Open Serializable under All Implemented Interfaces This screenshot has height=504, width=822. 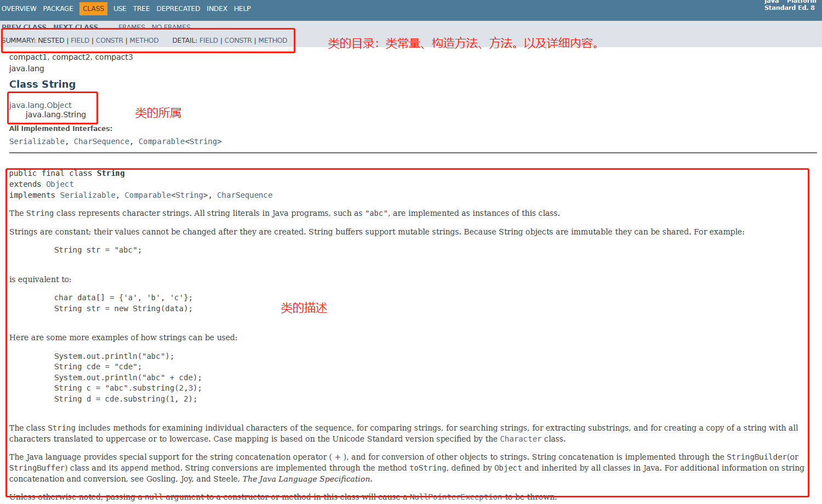[37, 141]
